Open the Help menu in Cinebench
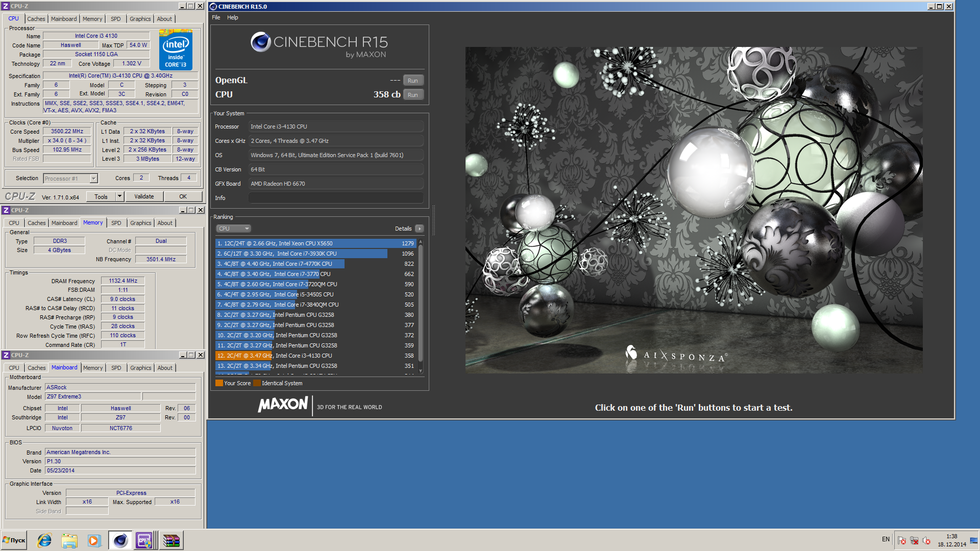This screenshot has width=980, height=551. [x=233, y=17]
